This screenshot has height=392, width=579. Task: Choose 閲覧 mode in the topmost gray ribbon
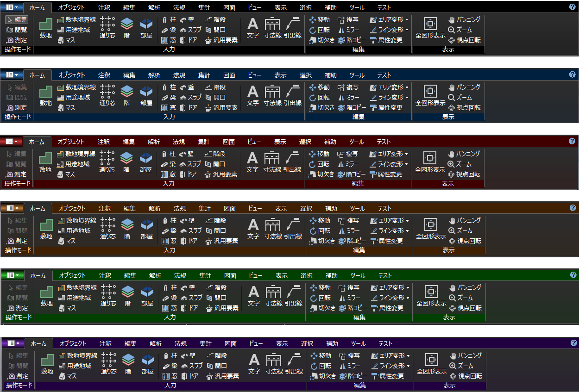tap(17, 30)
